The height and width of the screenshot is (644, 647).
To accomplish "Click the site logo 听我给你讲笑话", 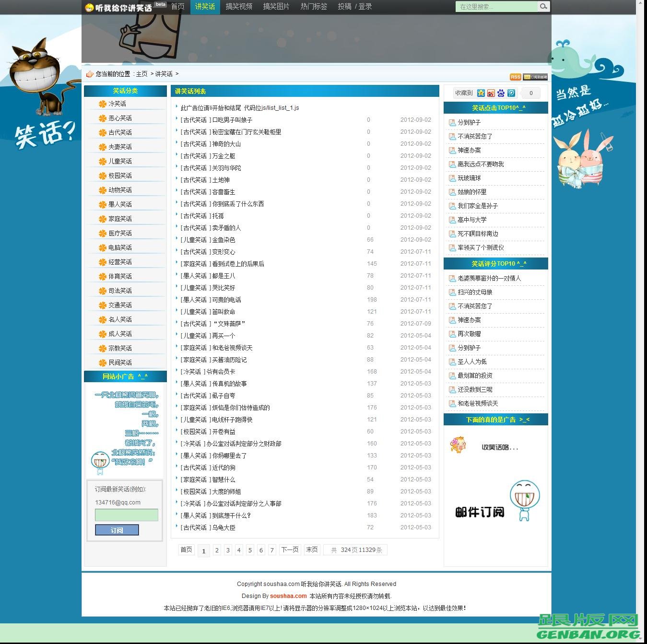I will [x=118, y=7].
